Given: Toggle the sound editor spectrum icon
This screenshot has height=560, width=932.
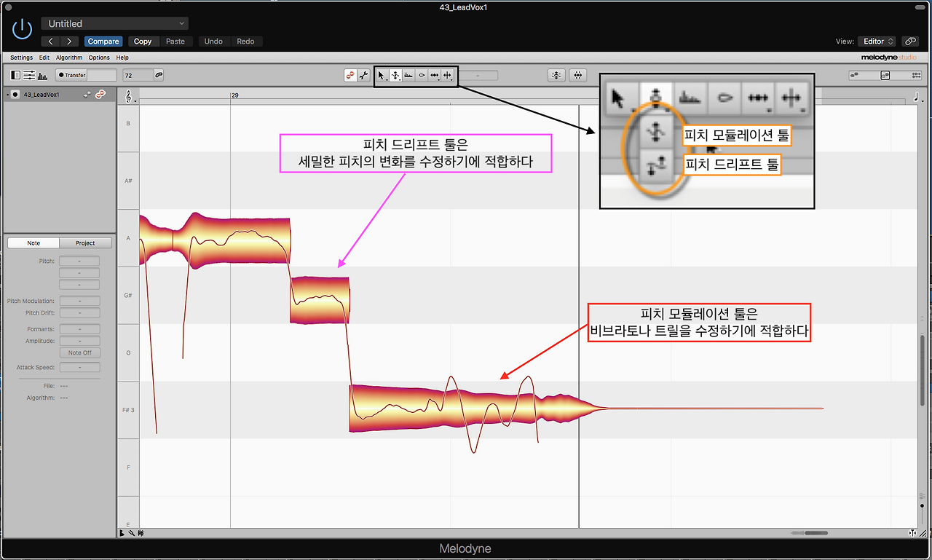Looking at the screenshot, I should [42, 75].
